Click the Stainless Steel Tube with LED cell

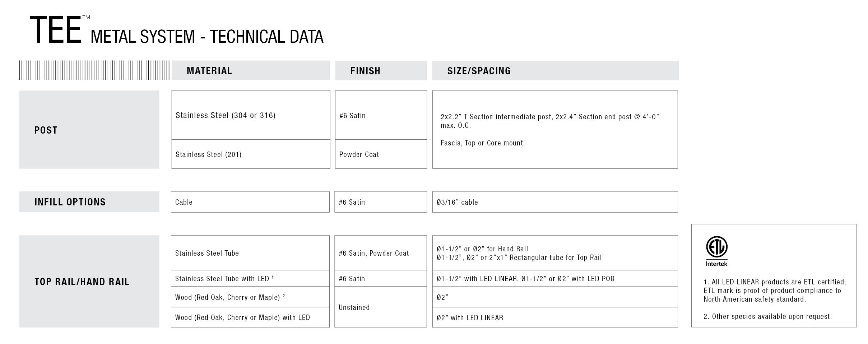[250, 278]
